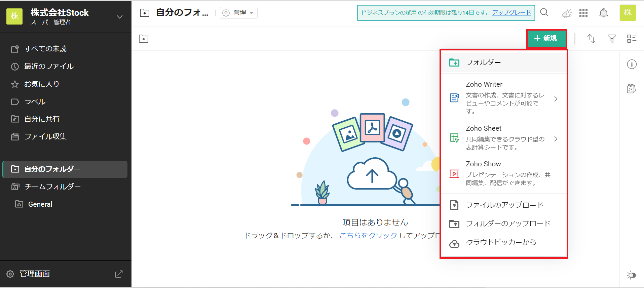
Task: Choose フォルダーのアップロード menu entry
Action: [504, 223]
